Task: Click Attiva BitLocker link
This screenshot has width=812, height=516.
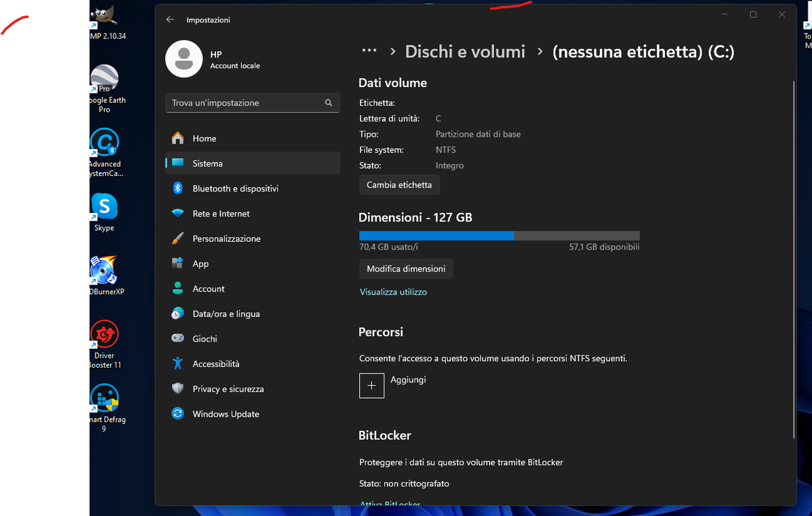Action: 390,504
